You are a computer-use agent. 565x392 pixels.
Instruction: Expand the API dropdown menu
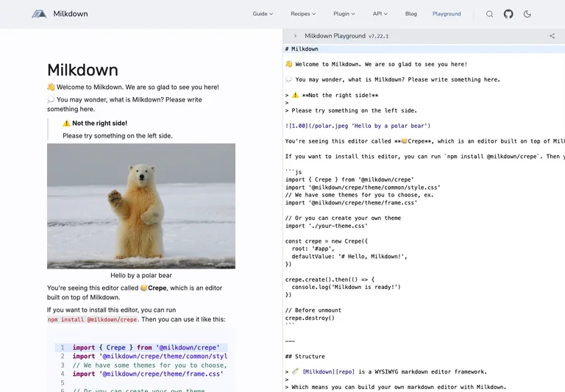pyautogui.click(x=380, y=14)
